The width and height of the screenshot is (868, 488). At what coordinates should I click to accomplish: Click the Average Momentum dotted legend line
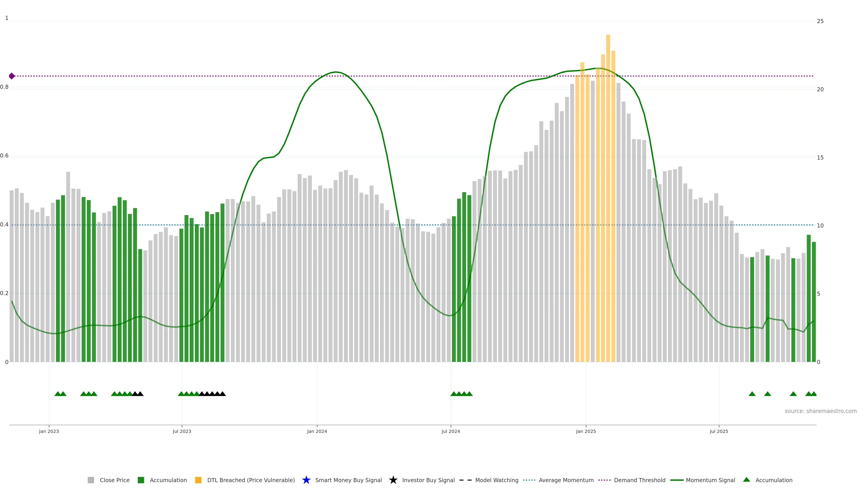[x=529, y=480]
